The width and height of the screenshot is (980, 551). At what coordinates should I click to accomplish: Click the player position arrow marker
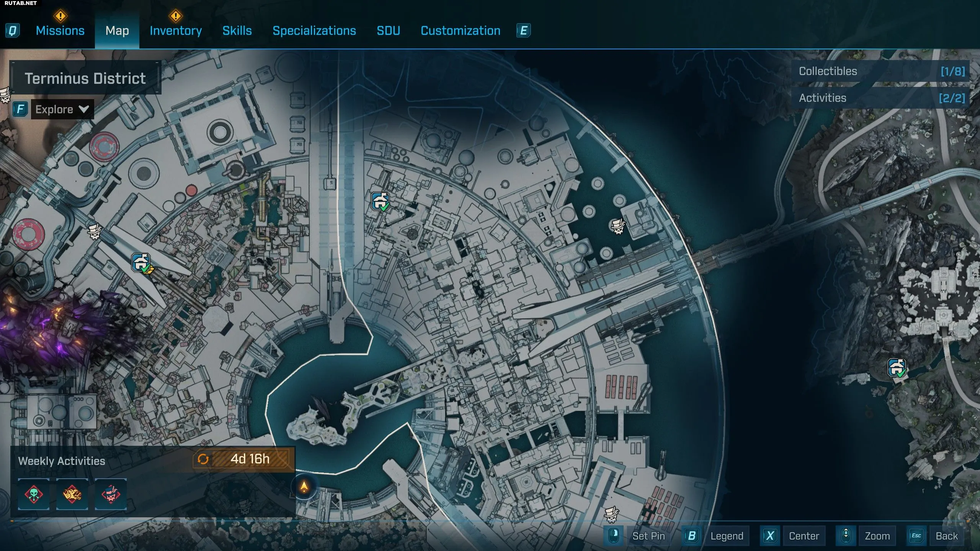click(304, 486)
